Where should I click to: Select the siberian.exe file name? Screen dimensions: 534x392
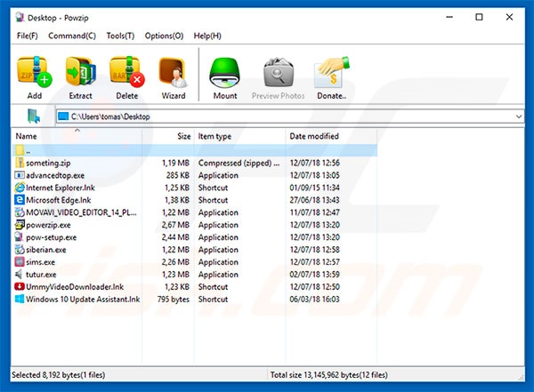click(x=46, y=250)
